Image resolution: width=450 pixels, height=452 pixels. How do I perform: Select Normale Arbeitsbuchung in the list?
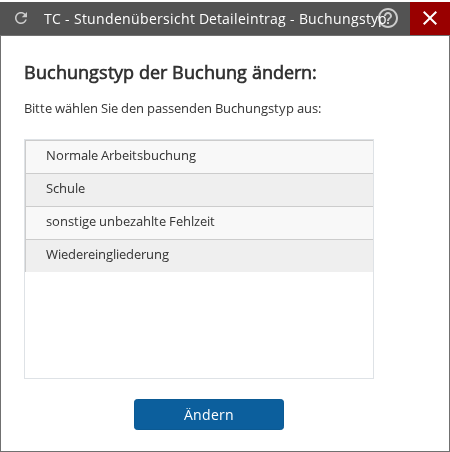[199, 157]
